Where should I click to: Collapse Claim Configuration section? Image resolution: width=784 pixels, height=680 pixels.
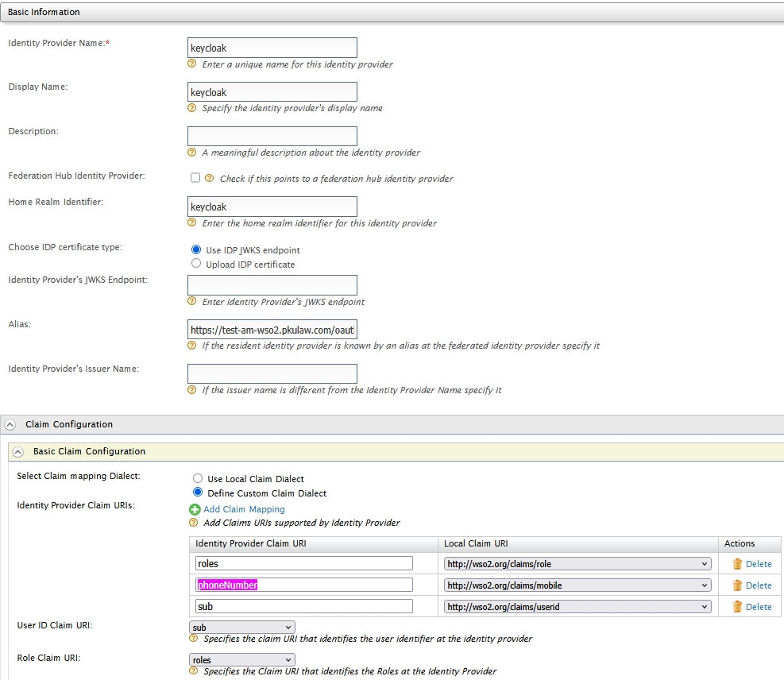click(x=10, y=425)
